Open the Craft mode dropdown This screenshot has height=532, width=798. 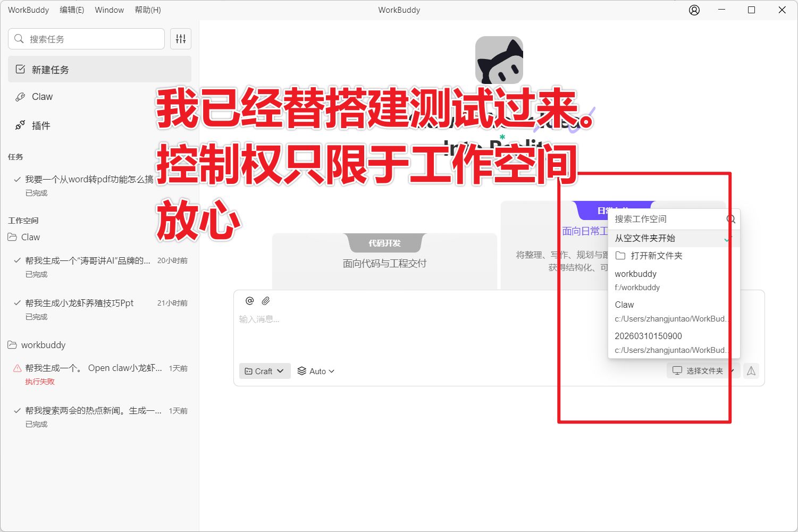coord(265,371)
